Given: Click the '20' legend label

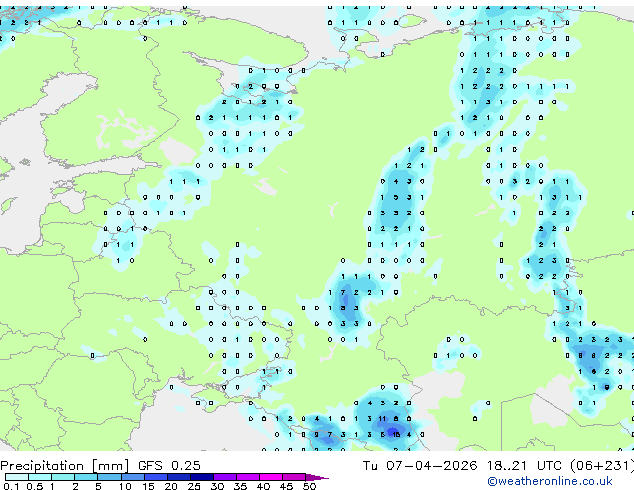Looking at the screenshot, I should pos(171,486).
